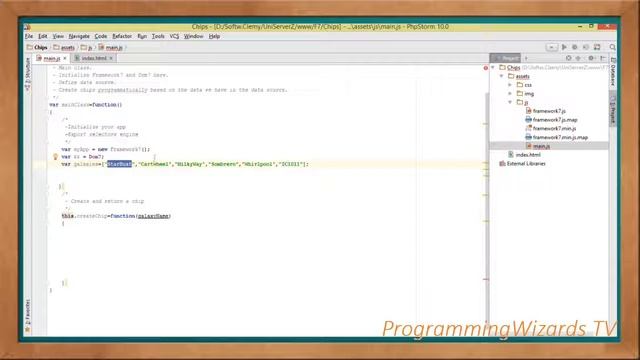
Task: Click the red error indicator above editor scrollbar
Action: (x=486, y=68)
